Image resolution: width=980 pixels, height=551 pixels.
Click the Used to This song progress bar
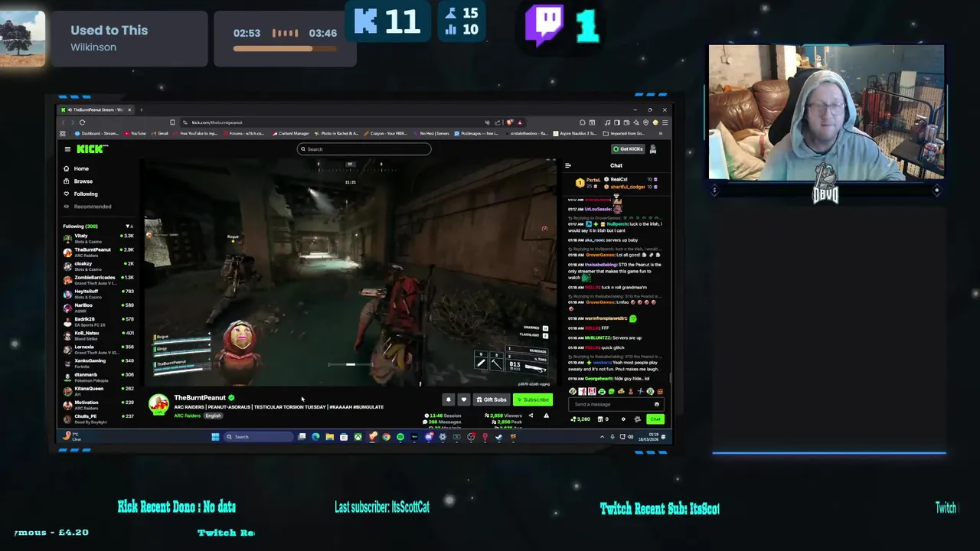[285, 48]
